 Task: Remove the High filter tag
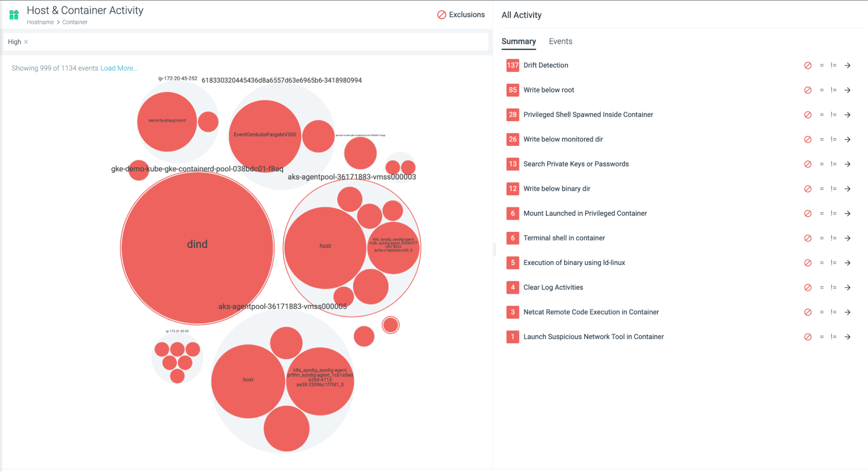point(26,42)
